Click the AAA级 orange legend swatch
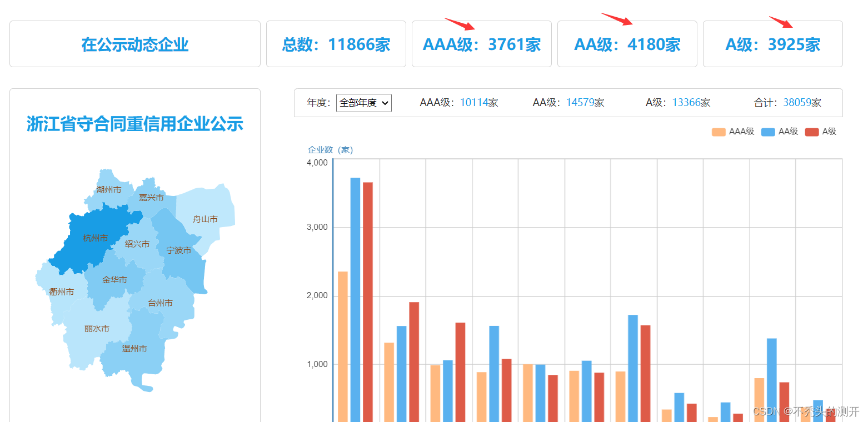 point(719,132)
